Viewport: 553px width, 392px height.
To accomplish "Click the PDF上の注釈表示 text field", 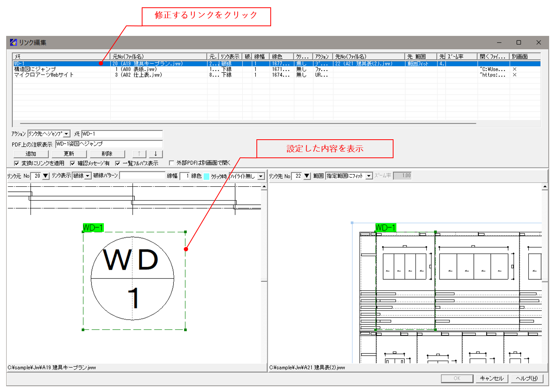I will (109, 144).
